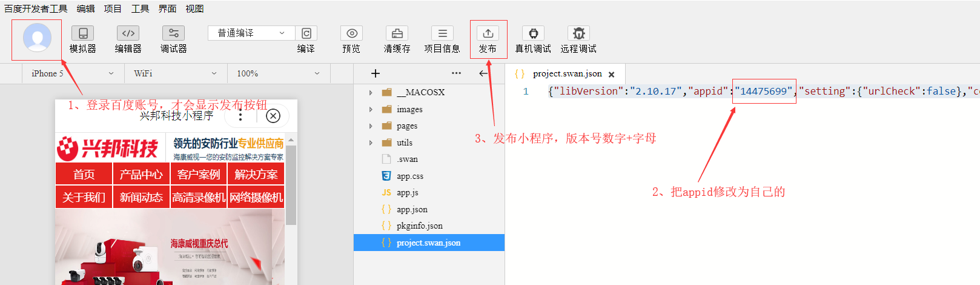Click the compile (编译) icon
This screenshot has height=285, width=980.
[306, 33]
